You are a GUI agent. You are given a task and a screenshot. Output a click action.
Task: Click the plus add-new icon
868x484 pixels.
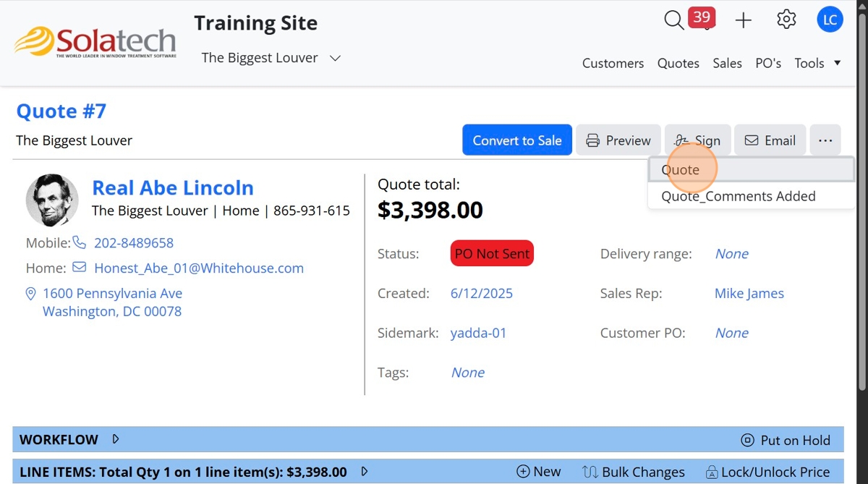pyautogui.click(x=744, y=20)
